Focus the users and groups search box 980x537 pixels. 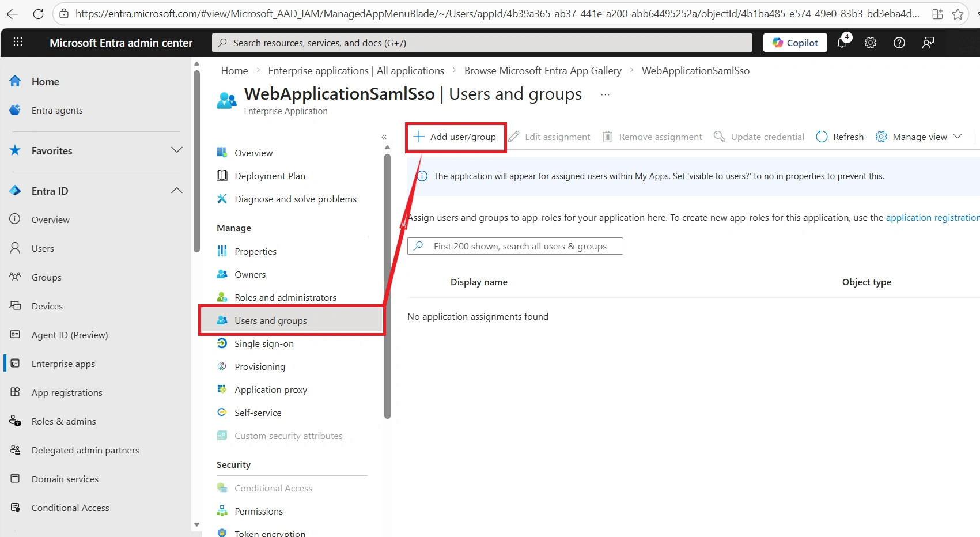tap(515, 246)
